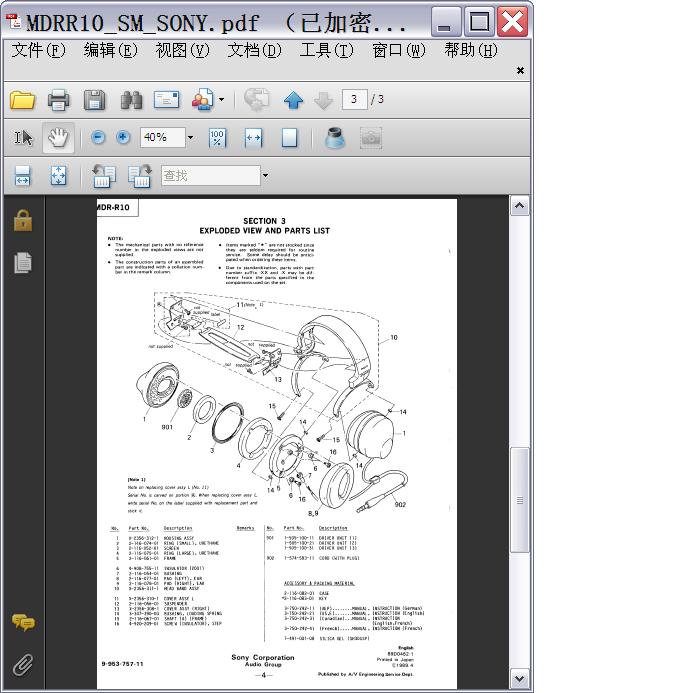
Task: Choose the text select cursor tool
Action: pos(23,138)
